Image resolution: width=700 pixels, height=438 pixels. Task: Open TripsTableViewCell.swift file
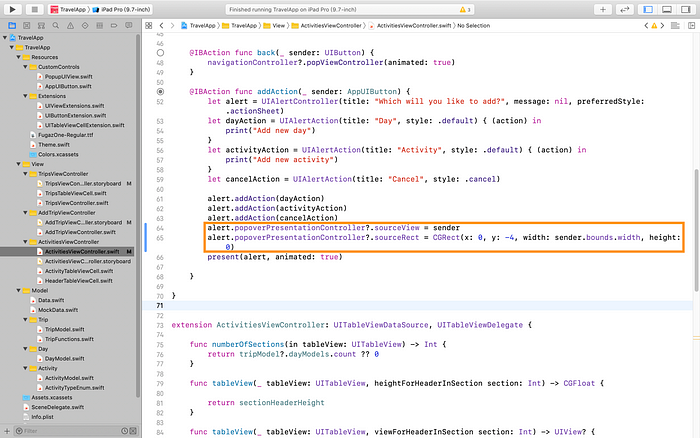75,193
